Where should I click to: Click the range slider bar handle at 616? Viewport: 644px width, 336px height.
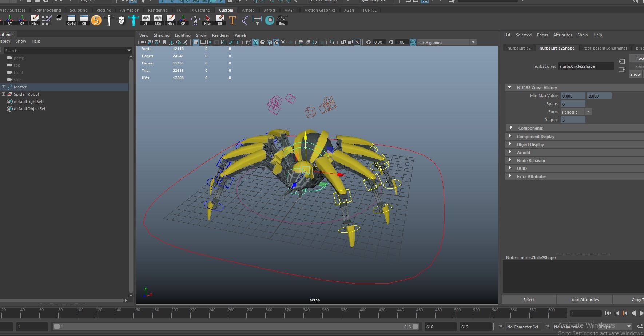click(415, 327)
